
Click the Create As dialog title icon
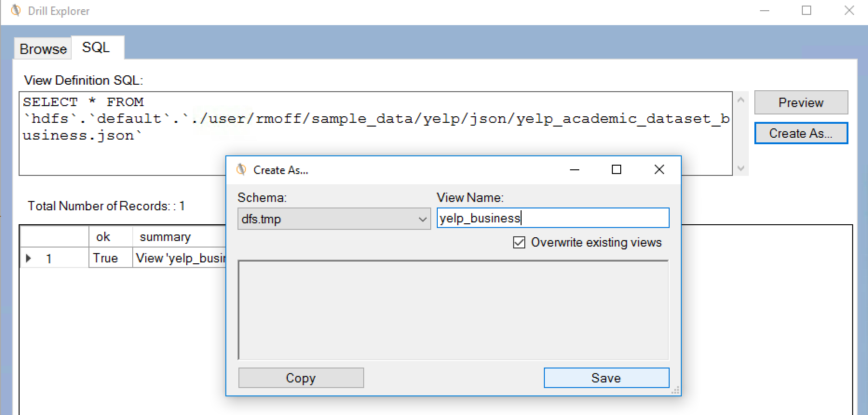click(241, 170)
